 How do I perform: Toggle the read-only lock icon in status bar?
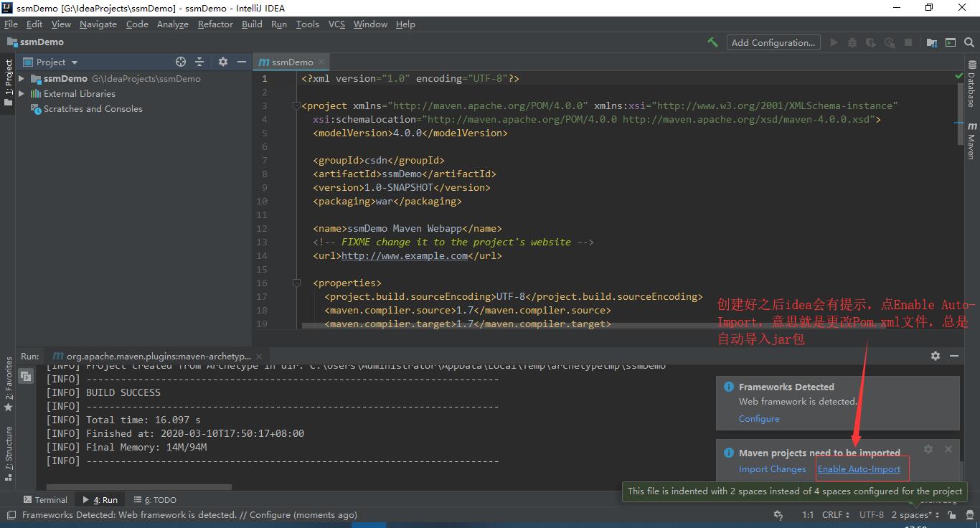(951, 514)
